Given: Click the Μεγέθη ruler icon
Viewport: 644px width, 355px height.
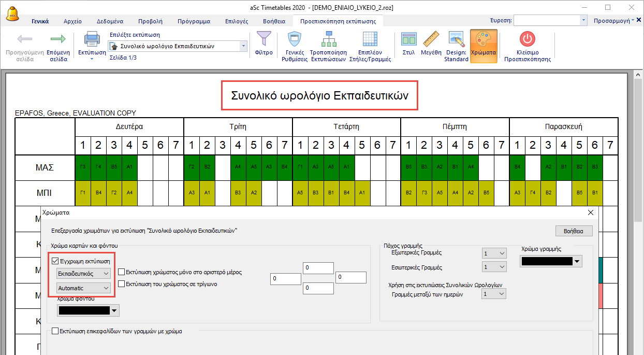Looking at the screenshot, I should click(x=431, y=40).
